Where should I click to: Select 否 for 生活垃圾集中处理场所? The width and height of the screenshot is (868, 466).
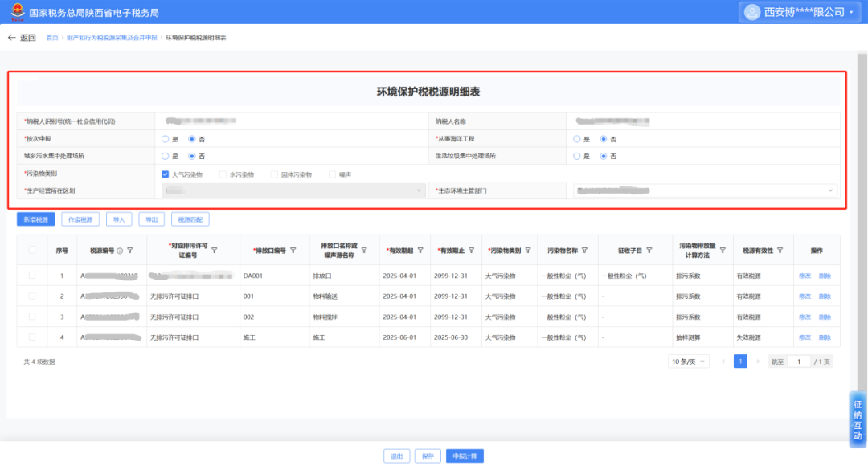(x=604, y=156)
